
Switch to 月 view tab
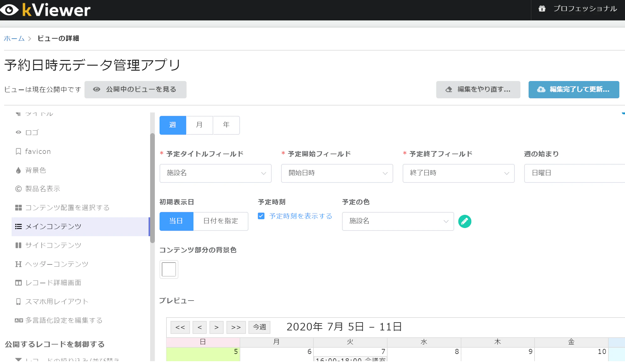(x=199, y=125)
